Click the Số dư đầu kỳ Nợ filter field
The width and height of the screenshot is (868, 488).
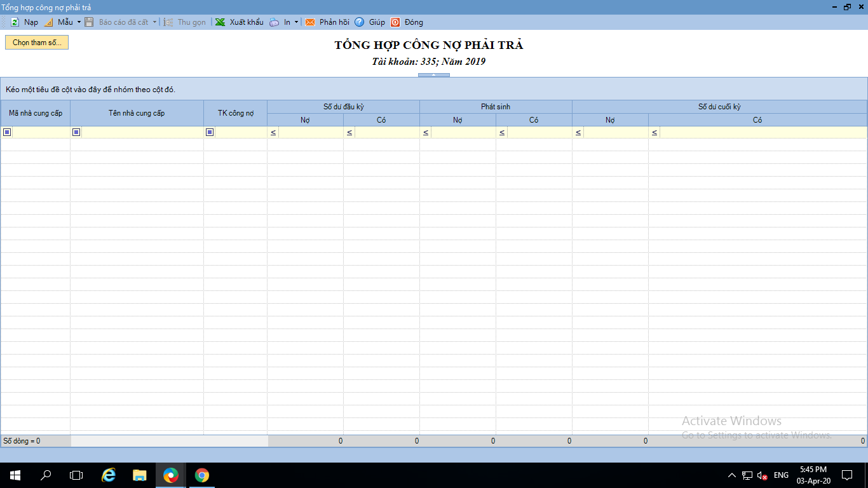310,132
